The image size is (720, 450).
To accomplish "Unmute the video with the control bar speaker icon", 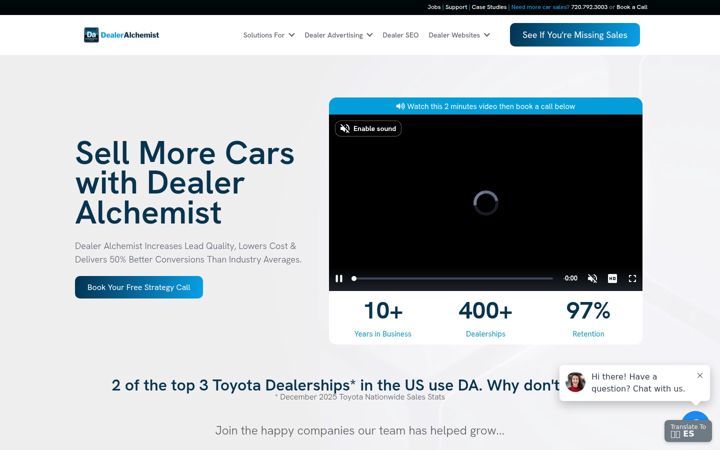I will 592,278.
